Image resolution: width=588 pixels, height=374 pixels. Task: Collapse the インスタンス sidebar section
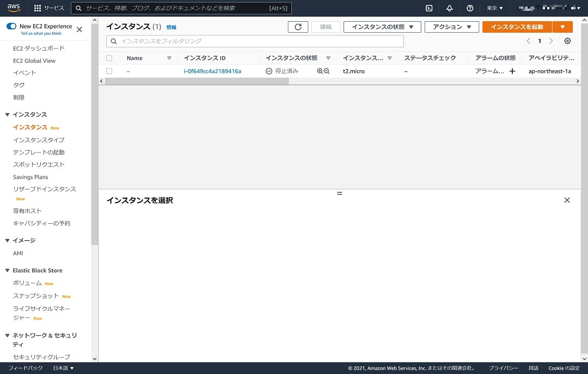(x=7, y=114)
